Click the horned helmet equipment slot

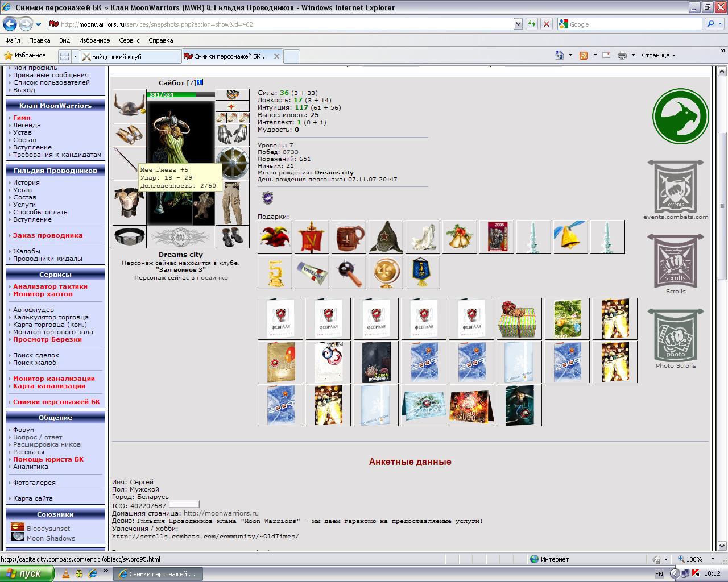[129, 106]
